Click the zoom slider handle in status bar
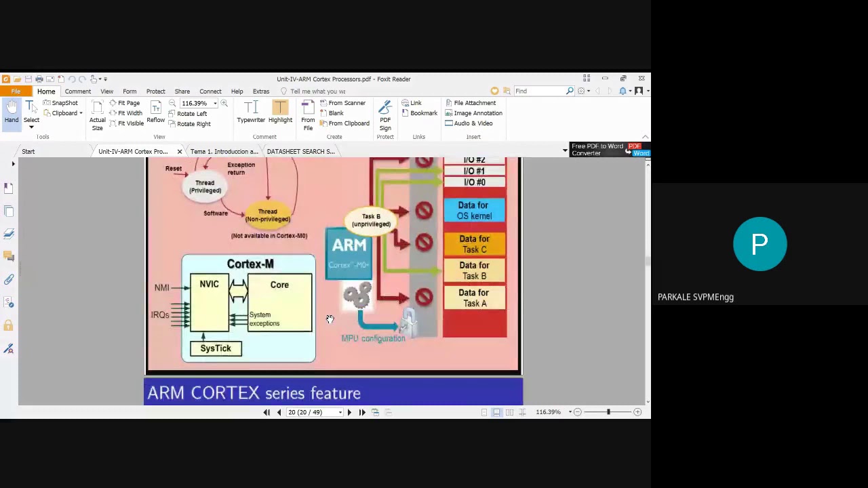Screen dimensions: 868x488 click(x=608, y=412)
